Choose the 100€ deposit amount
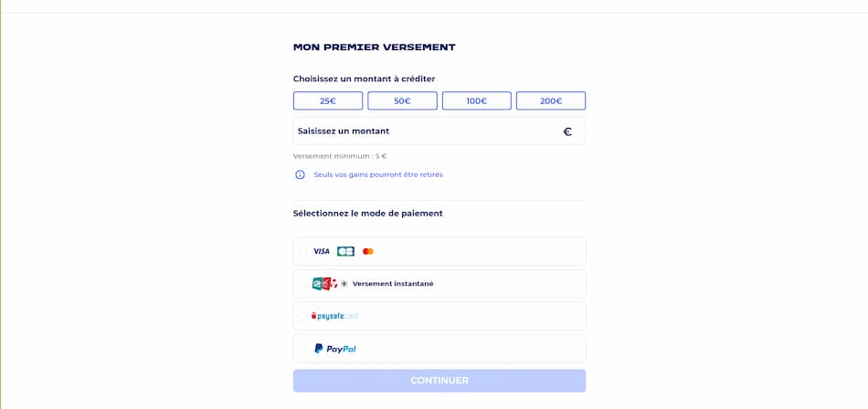 [476, 100]
